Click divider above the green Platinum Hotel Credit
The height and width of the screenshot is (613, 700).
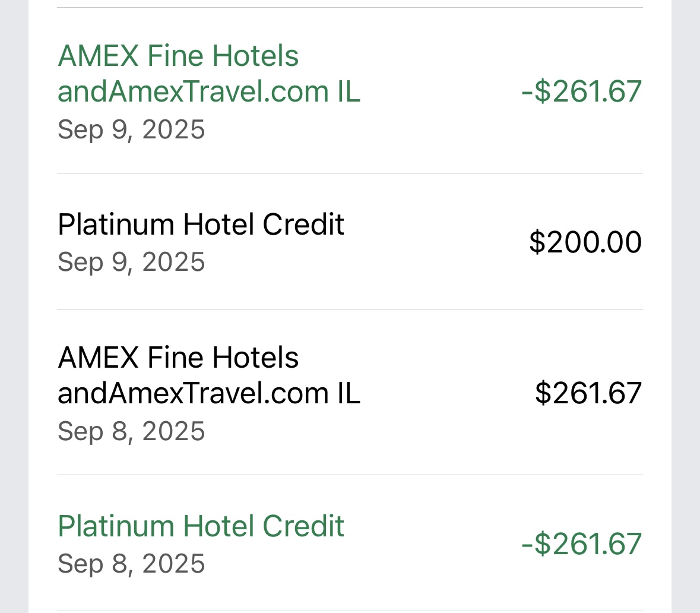click(x=350, y=475)
